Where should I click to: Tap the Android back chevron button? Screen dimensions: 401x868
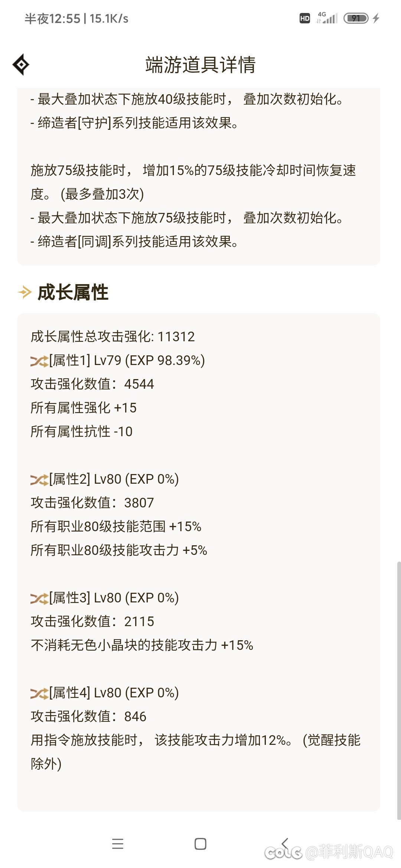pos(285,844)
